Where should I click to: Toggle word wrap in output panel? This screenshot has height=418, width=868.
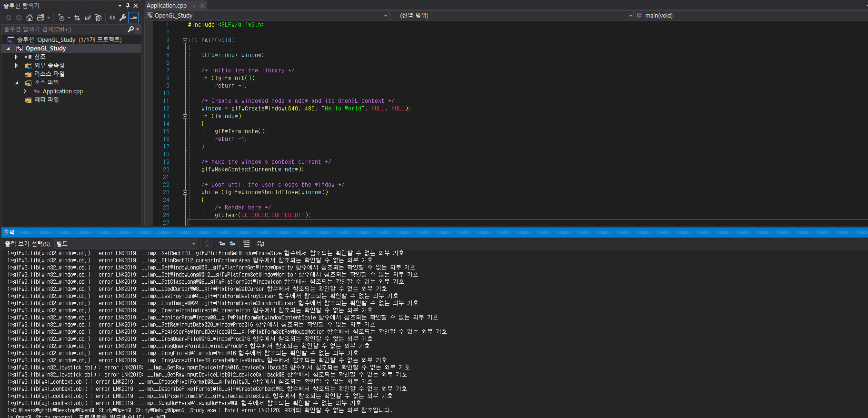pos(260,244)
